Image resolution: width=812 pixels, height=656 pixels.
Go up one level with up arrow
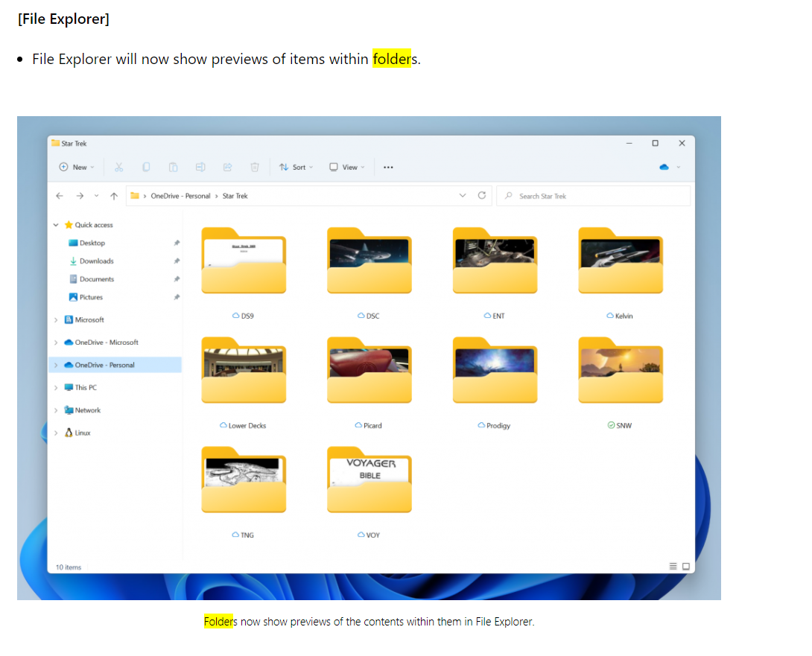tap(114, 196)
